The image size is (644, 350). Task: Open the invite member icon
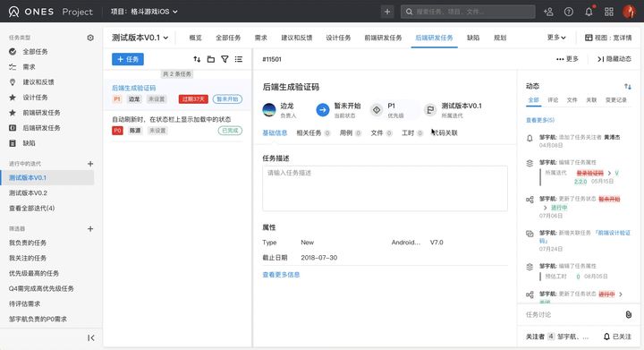548,12
